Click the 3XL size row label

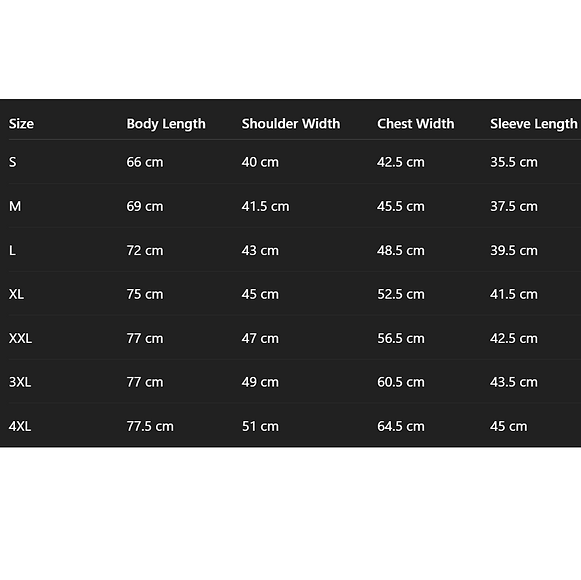point(20,382)
